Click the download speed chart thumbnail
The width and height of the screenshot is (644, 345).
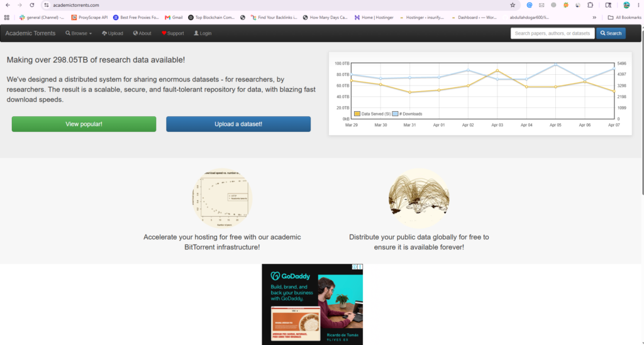pos(222,198)
